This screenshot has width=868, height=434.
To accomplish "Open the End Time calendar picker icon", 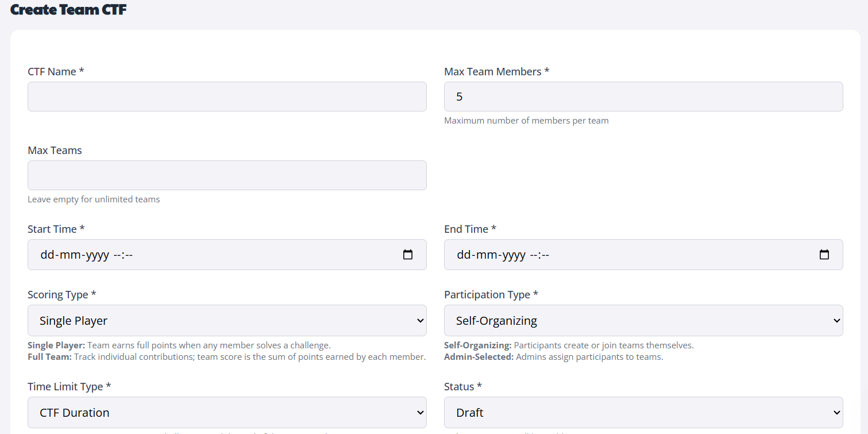I will pyautogui.click(x=825, y=254).
